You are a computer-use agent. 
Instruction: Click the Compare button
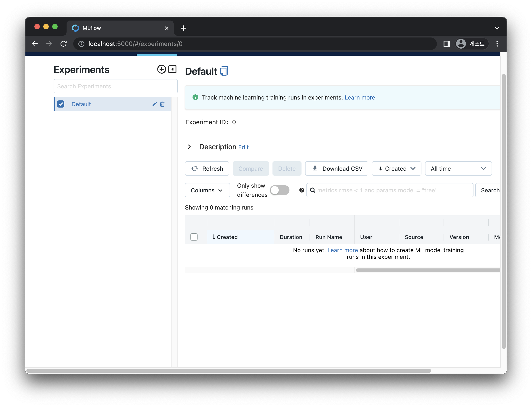(251, 169)
